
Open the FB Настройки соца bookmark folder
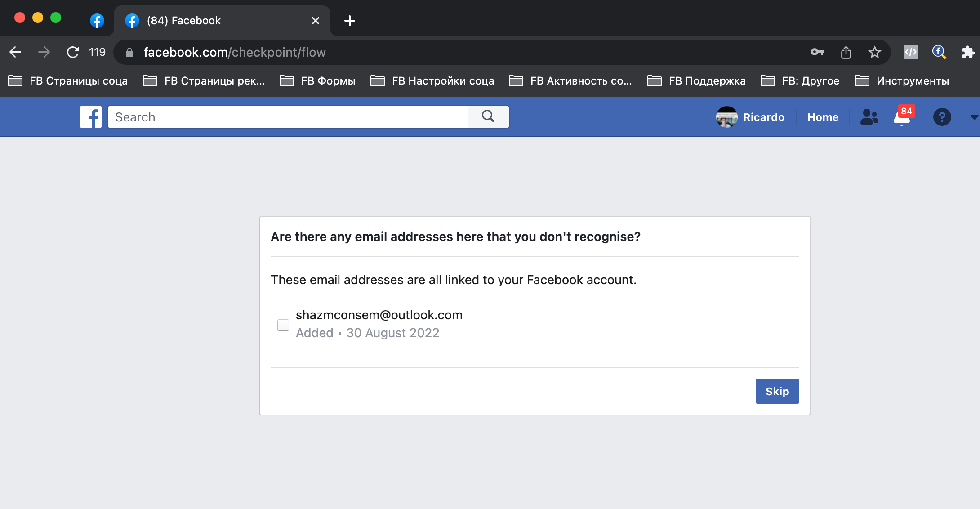coord(432,81)
